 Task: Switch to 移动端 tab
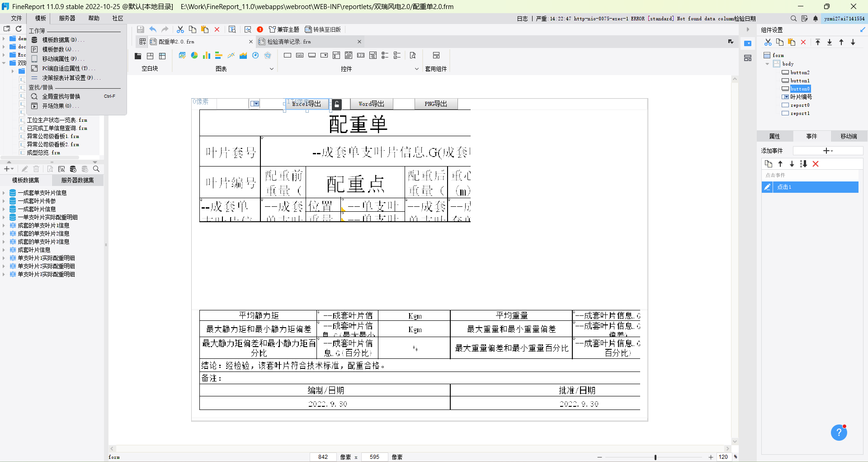tap(849, 136)
